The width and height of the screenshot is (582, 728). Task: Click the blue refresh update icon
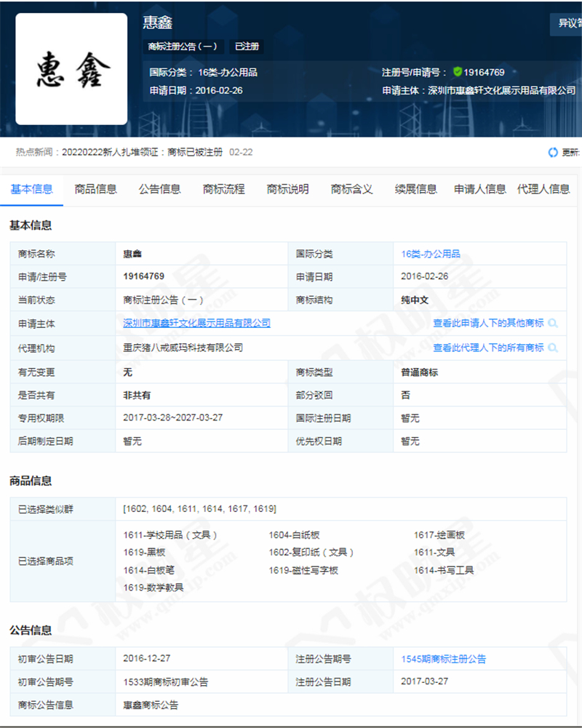553,152
